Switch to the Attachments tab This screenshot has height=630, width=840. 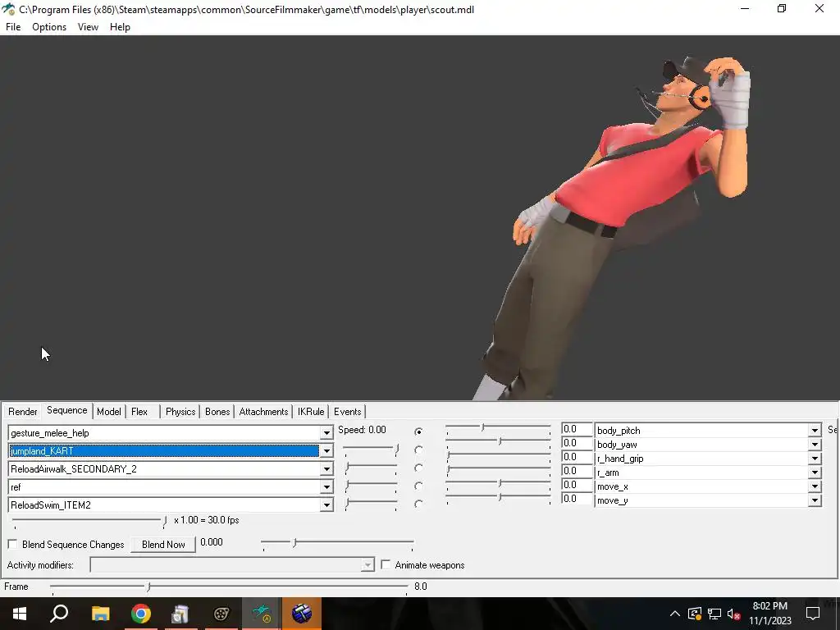point(263,412)
